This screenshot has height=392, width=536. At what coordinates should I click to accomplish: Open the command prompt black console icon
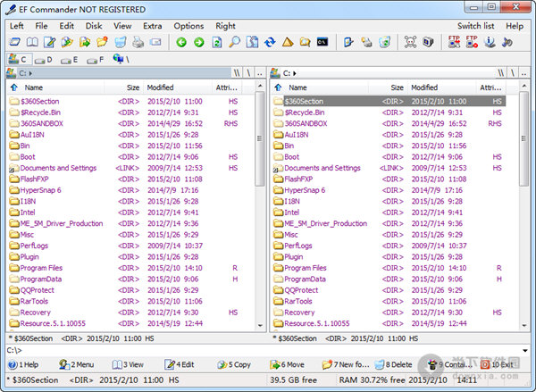(322, 42)
